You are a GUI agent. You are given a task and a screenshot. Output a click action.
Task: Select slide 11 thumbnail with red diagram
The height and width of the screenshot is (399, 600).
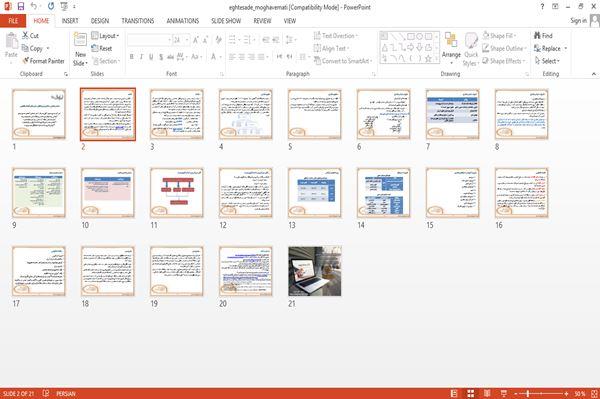tap(177, 192)
